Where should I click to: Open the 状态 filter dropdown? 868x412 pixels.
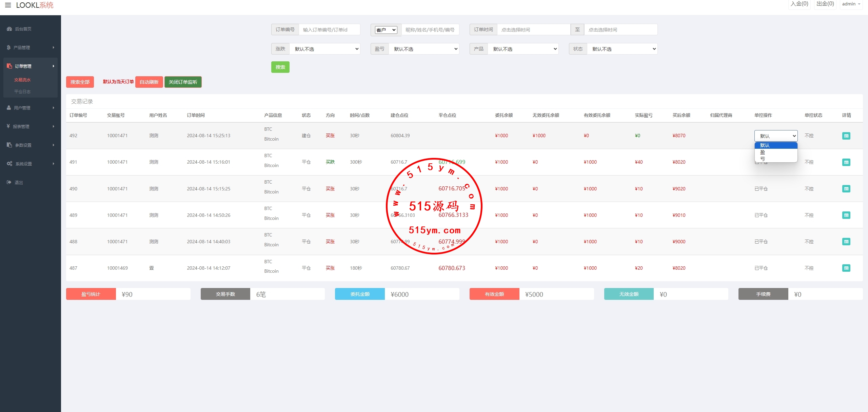[622, 49]
